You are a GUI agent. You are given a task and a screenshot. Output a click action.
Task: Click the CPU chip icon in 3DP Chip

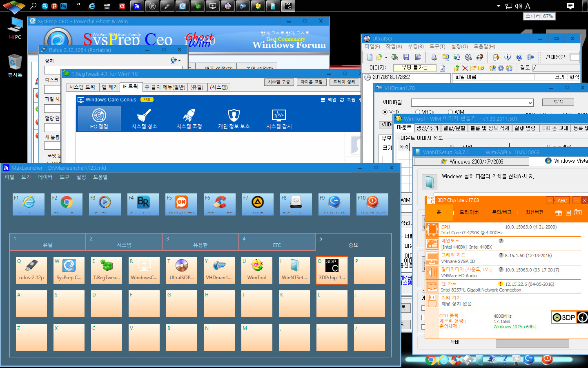pos(432,230)
